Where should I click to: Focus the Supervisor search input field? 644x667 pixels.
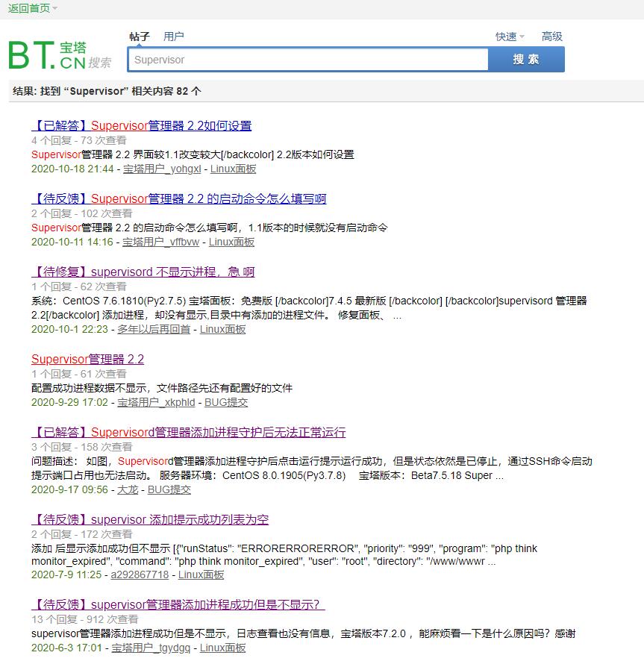(308, 60)
